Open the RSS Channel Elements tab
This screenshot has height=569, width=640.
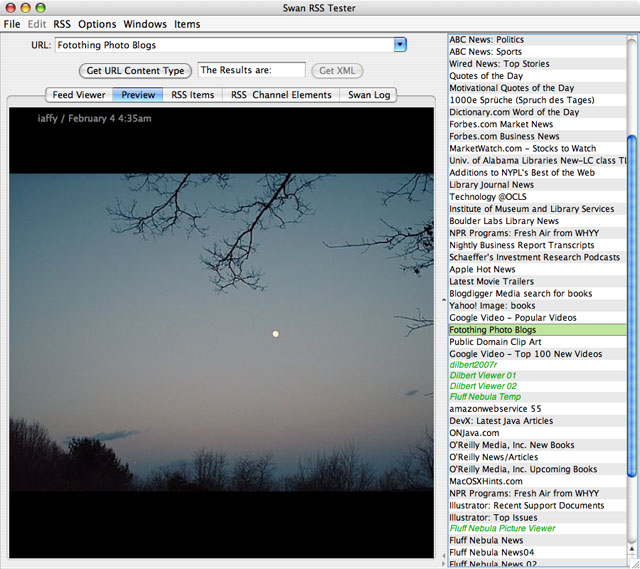pos(281,96)
